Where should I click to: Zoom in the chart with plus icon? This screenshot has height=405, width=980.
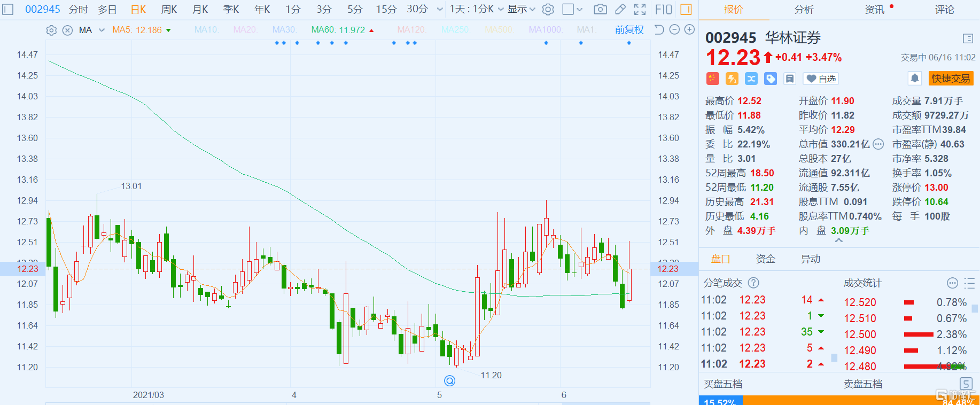pyautogui.click(x=689, y=30)
